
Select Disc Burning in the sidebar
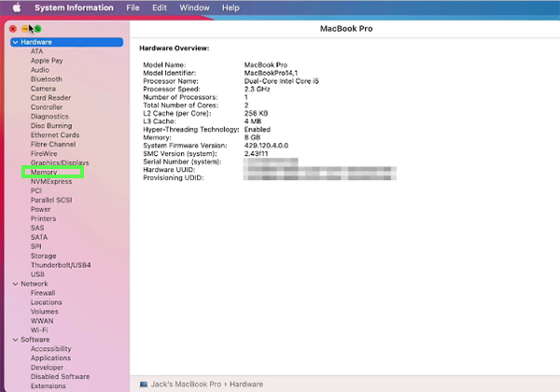(x=51, y=126)
